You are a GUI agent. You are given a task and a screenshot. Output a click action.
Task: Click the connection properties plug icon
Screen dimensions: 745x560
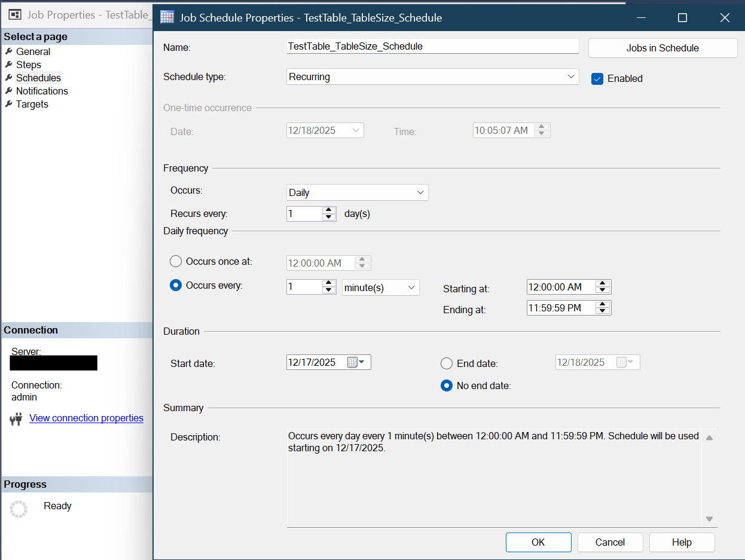[16, 419]
